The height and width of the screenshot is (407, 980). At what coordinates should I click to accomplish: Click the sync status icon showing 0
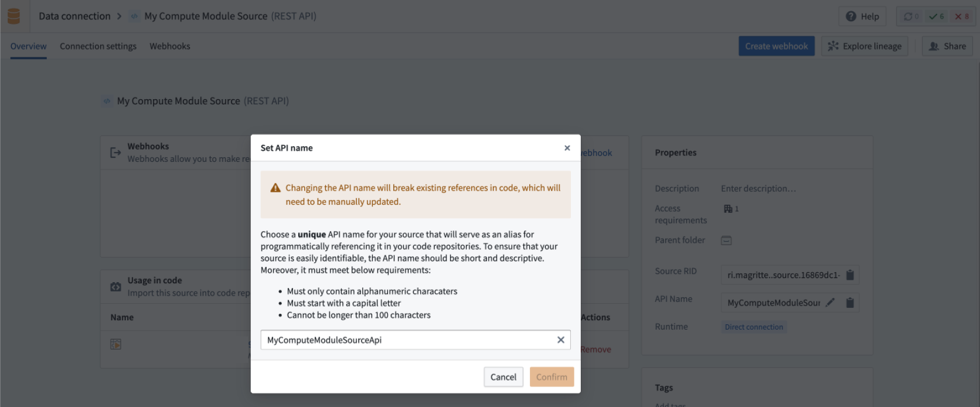click(910, 16)
